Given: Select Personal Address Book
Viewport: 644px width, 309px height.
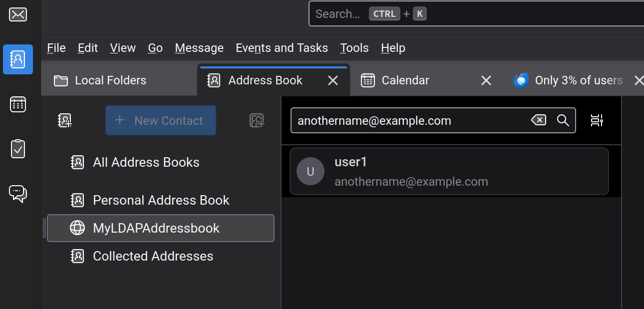Looking at the screenshot, I should click(161, 200).
